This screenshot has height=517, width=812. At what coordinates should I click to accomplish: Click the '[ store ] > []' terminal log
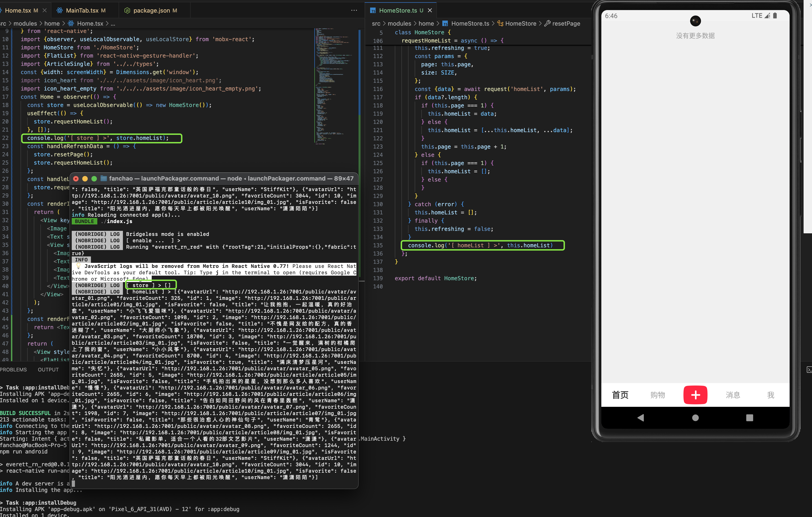pyautogui.click(x=148, y=285)
